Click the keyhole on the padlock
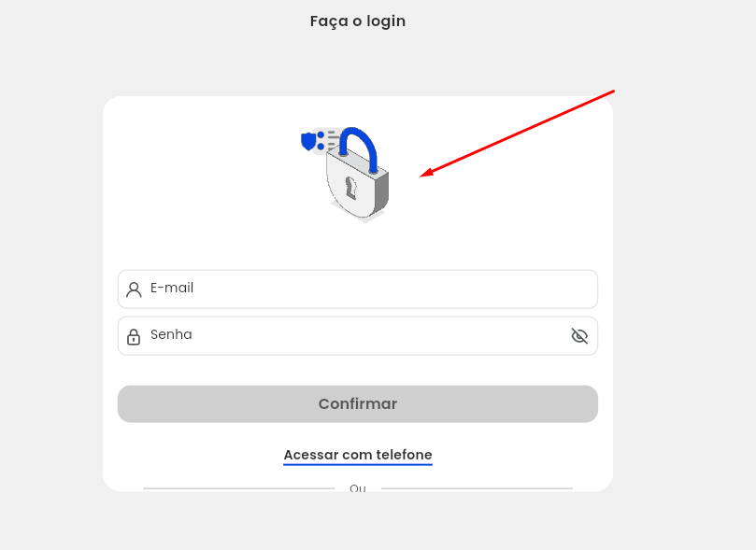 [351, 187]
